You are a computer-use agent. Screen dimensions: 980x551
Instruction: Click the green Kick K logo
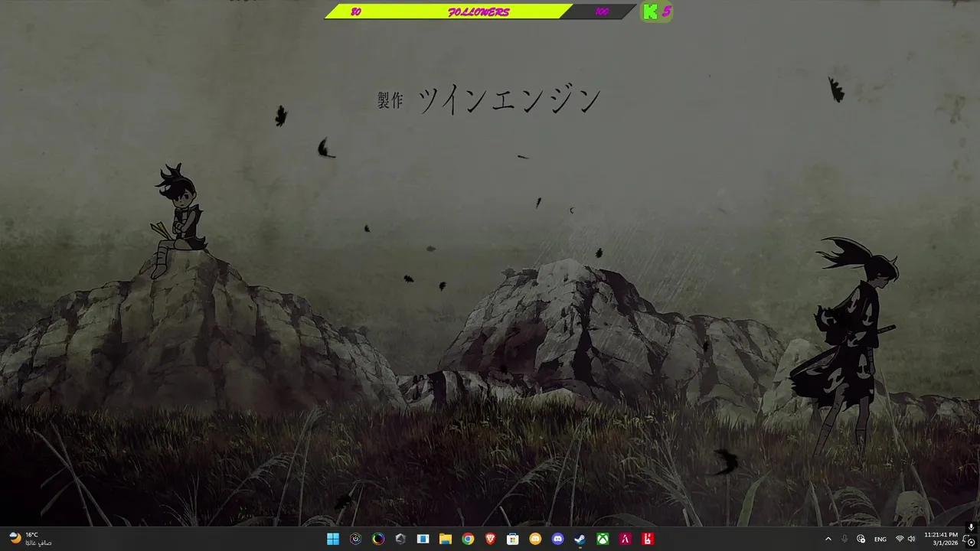tap(650, 11)
